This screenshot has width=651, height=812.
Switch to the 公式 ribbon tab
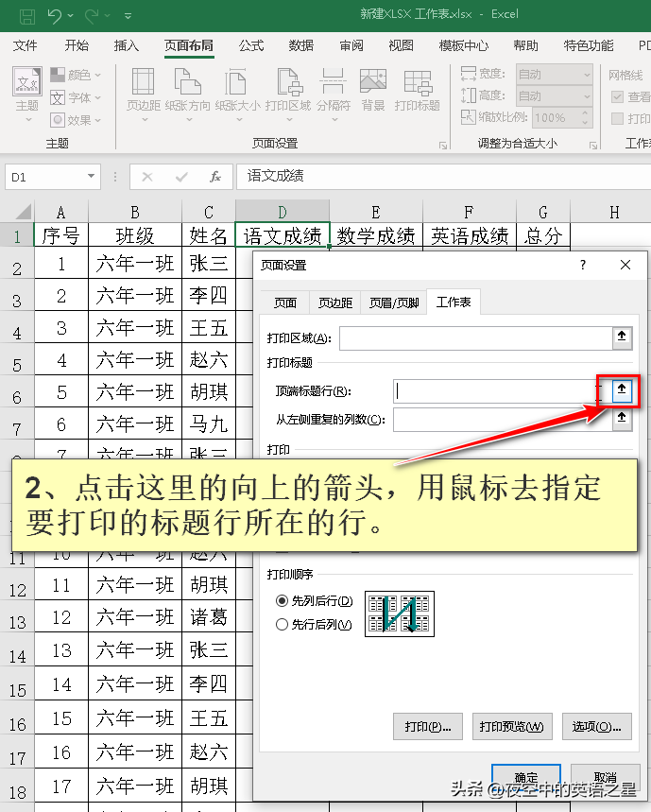(251, 45)
